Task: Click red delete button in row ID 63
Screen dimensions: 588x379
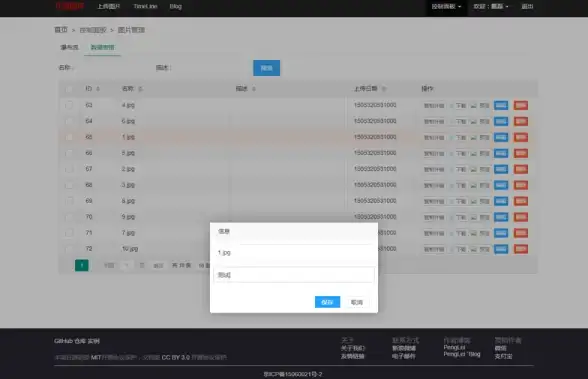Action: [521, 105]
